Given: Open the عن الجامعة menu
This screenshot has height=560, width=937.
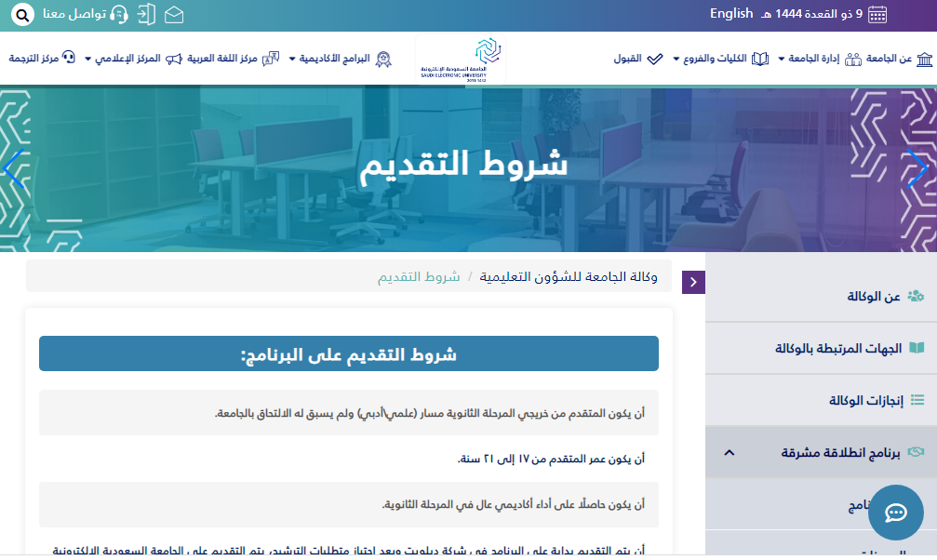Looking at the screenshot, I should 889,59.
